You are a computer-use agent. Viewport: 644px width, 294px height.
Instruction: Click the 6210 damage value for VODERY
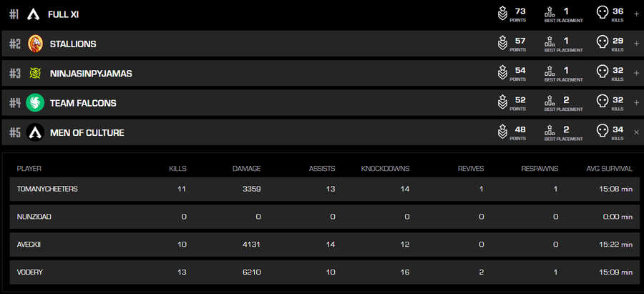point(252,273)
